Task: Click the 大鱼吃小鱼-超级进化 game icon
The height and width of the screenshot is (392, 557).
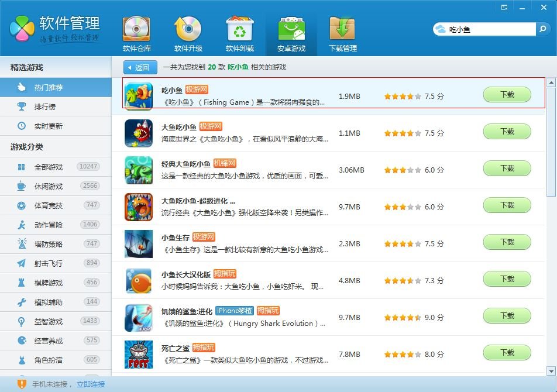Action: click(x=139, y=207)
